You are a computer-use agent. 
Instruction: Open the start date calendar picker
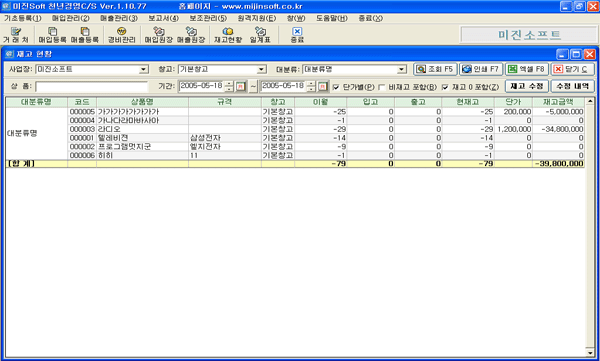pos(240,87)
